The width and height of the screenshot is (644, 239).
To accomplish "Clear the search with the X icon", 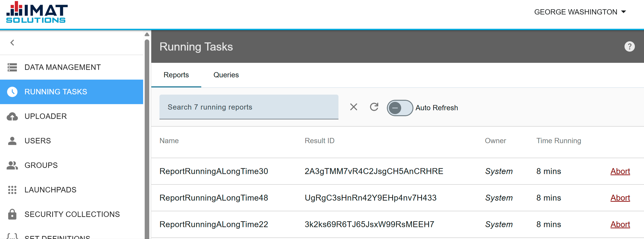I will tap(353, 107).
